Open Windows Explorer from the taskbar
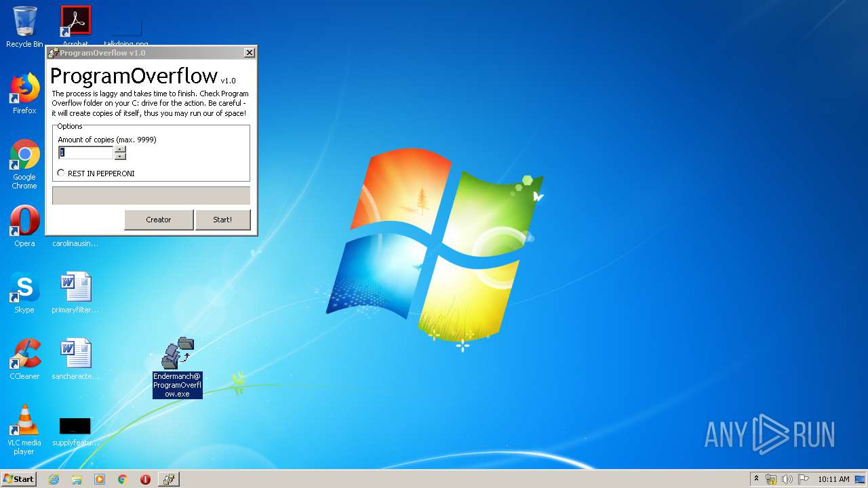Screen dimensions: 868x488 [x=77, y=479]
